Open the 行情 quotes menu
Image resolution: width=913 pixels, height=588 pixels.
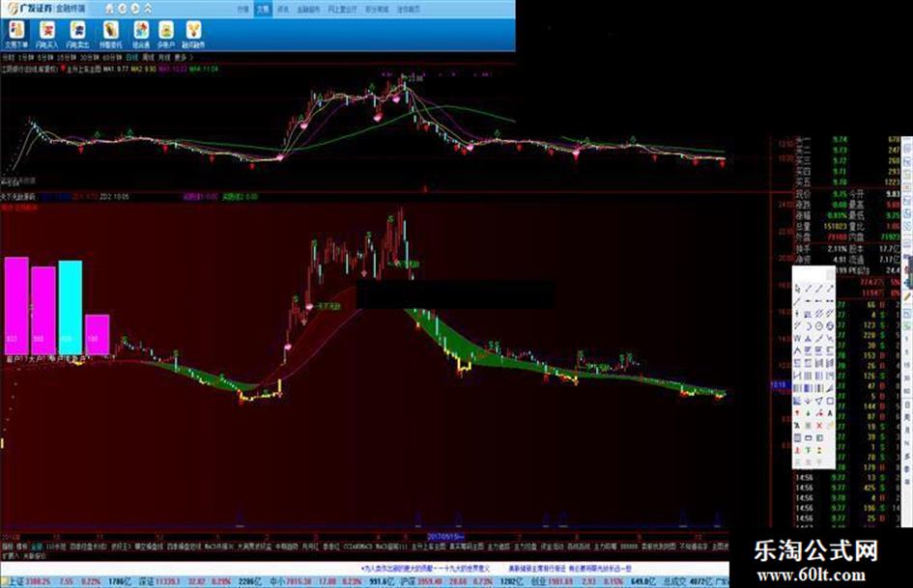click(x=243, y=10)
